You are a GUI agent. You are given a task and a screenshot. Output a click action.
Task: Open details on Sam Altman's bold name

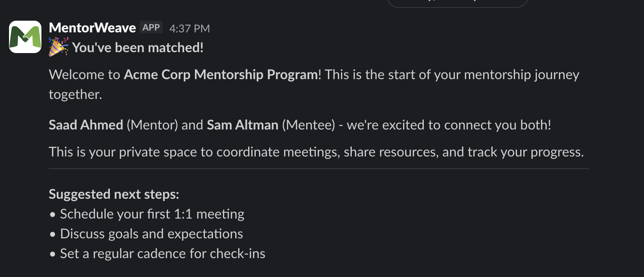point(242,125)
